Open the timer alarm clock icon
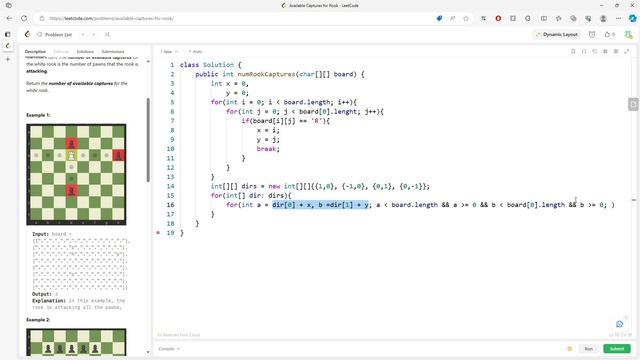Screen dimensions: 640x360 pyautogui.click(x=592, y=35)
